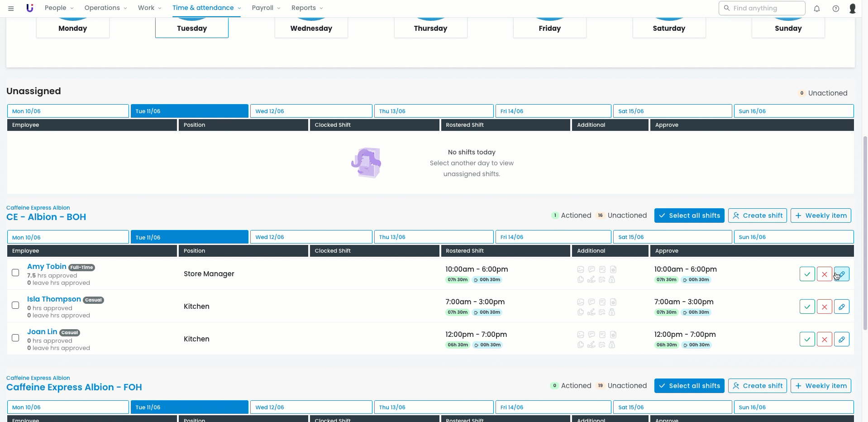Click the page vertical scrollbar
The width and height of the screenshot is (868, 422).
pos(865,226)
